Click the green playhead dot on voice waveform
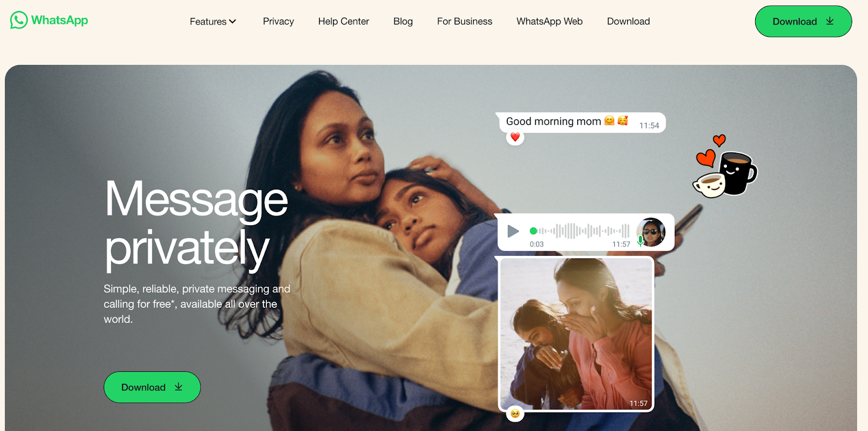 click(533, 231)
